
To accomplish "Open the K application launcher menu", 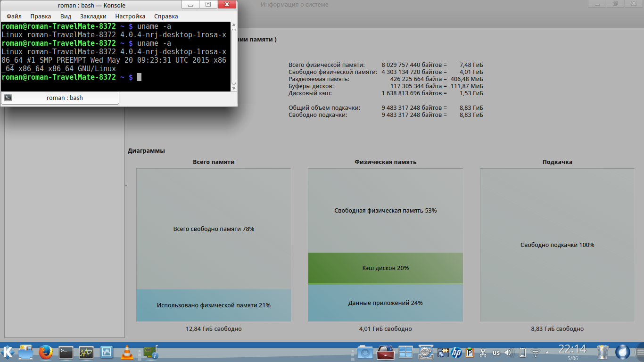I will (8, 352).
